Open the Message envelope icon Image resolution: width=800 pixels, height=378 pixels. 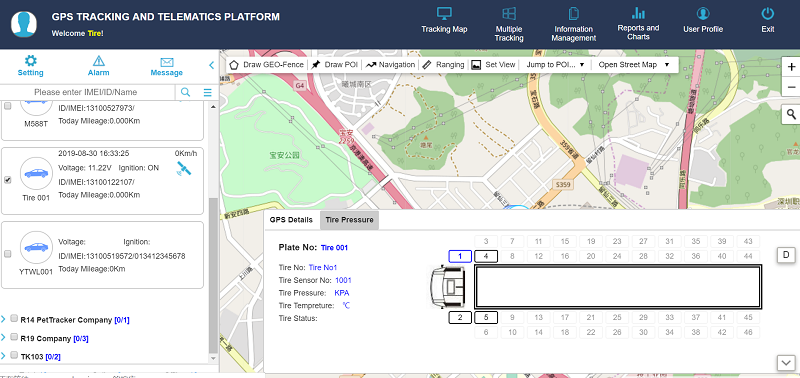[x=166, y=62]
